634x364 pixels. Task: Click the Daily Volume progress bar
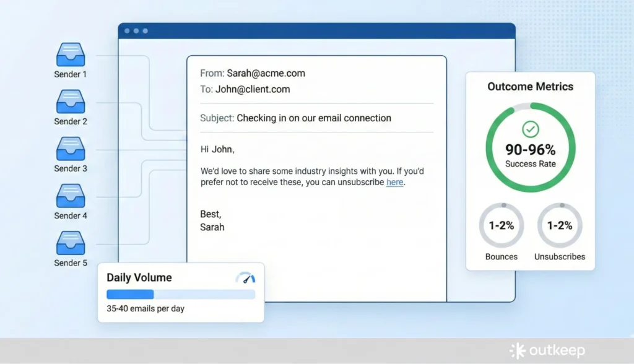pyautogui.click(x=180, y=295)
